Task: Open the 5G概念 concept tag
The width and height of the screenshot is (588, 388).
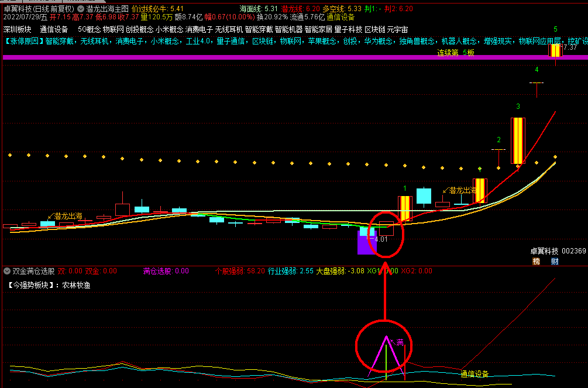Action: click(90, 30)
